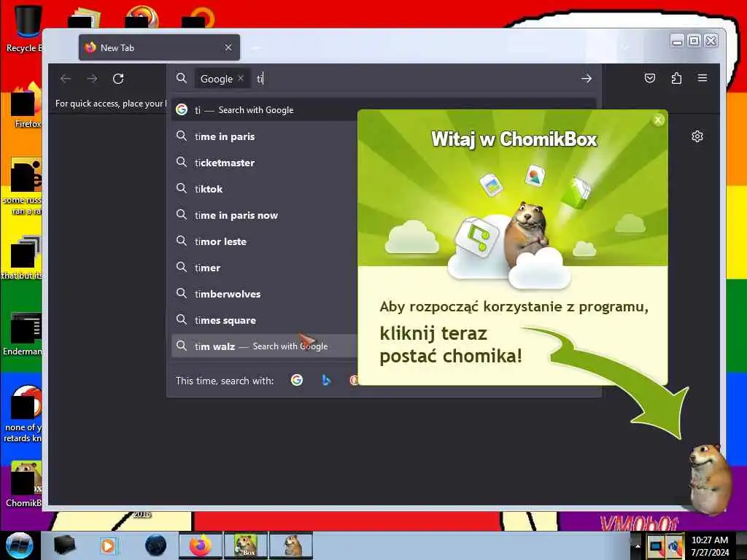
Task: Choose 'times square' suggestion
Action: [264, 320]
